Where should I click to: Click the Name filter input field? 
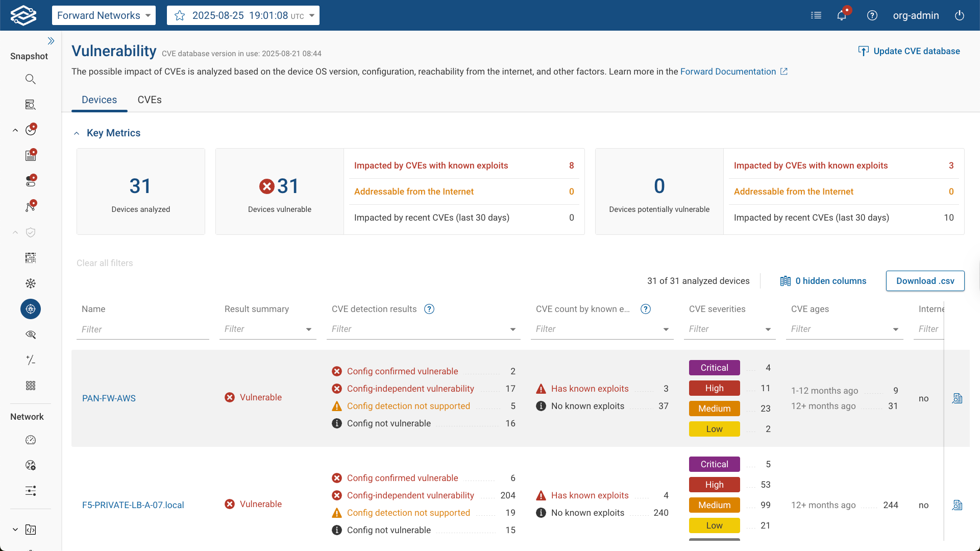coord(143,329)
